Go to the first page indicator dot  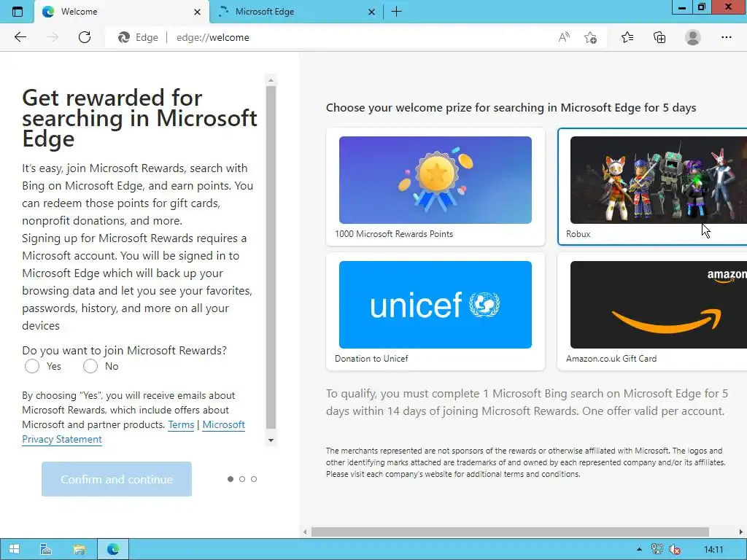coord(231,479)
